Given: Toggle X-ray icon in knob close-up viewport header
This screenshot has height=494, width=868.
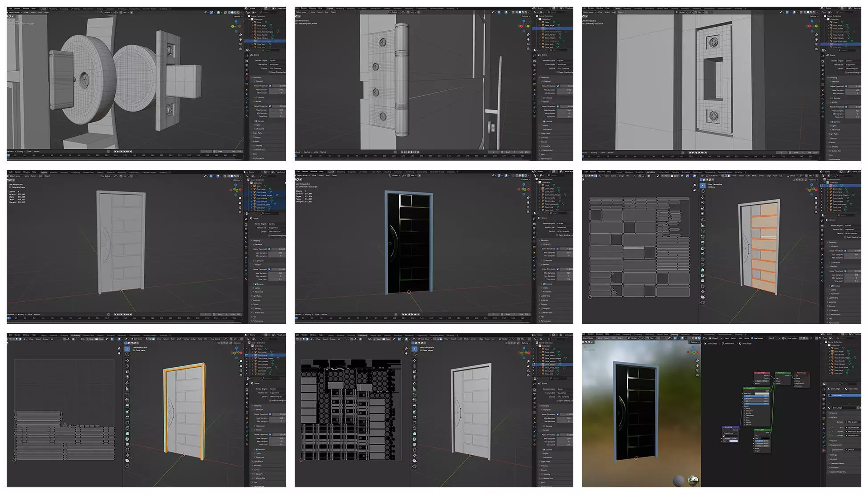Looking at the screenshot, I should pyautogui.click(x=225, y=12).
